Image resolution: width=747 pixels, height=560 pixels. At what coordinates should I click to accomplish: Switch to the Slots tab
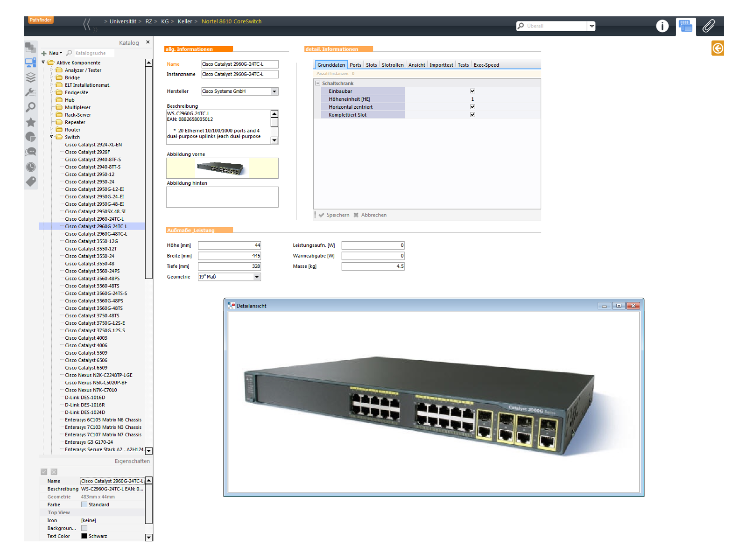coord(372,65)
